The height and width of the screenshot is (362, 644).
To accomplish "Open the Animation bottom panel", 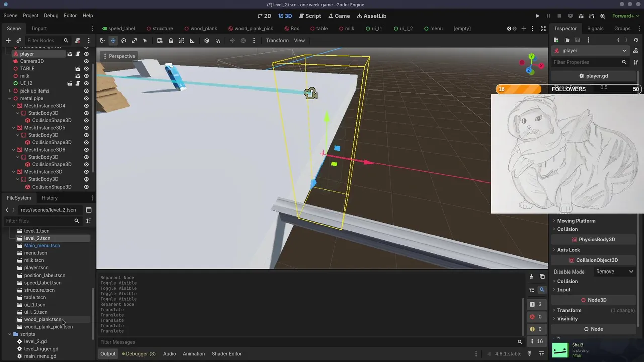I will coord(194,354).
